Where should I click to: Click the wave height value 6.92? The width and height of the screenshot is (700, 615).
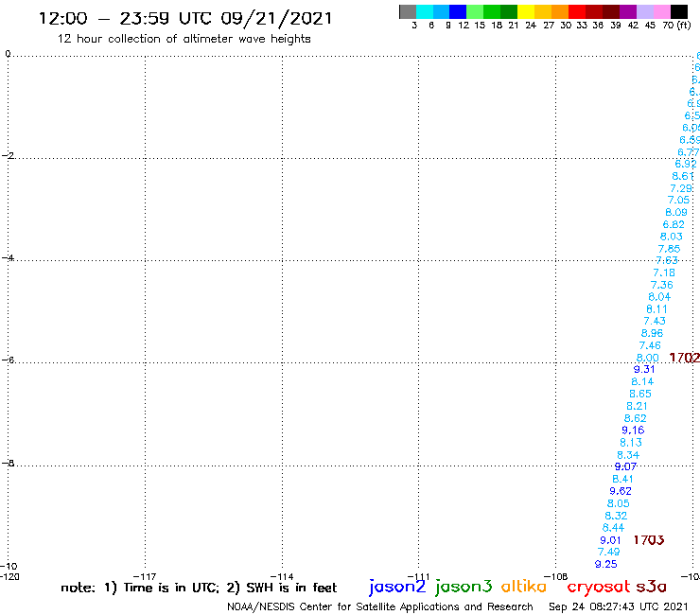685,164
